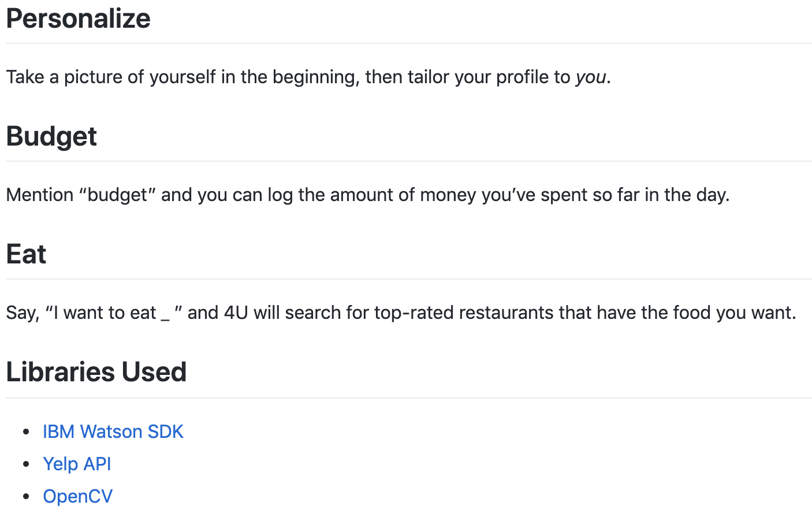Follow the OpenCV library link

[x=77, y=496]
